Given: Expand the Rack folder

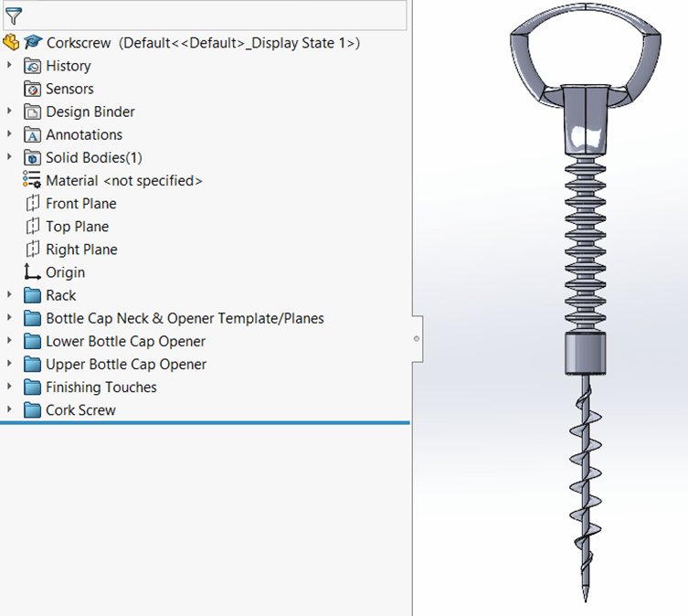Looking at the screenshot, I should 10,295.
